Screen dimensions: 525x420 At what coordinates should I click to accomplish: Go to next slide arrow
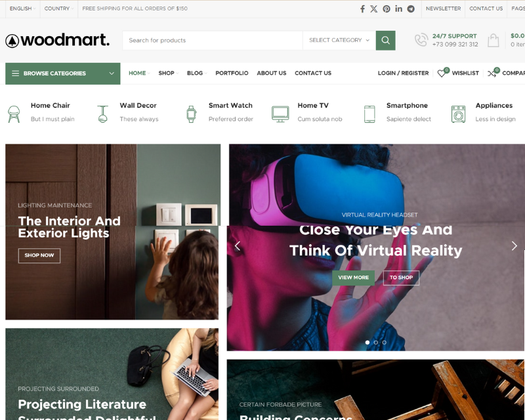(514, 246)
